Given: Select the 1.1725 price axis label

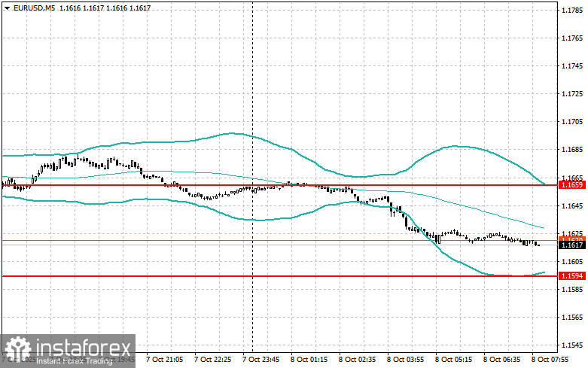Looking at the screenshot, I should click(x=572, y=93).
